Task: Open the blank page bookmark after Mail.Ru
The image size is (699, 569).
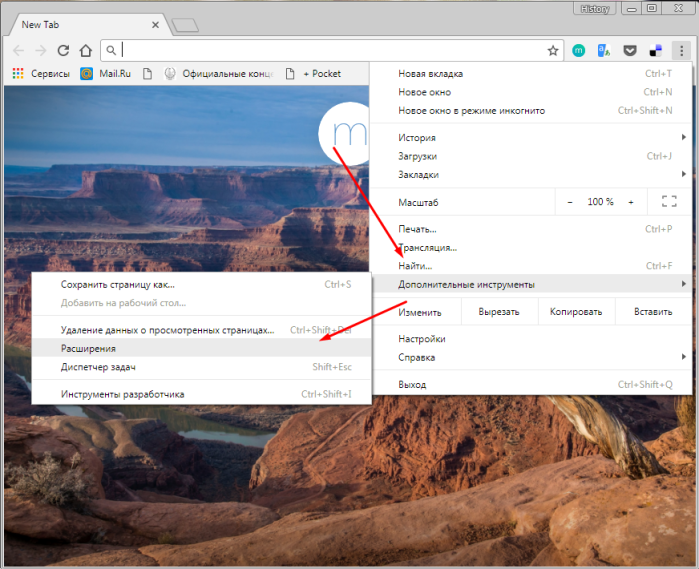Action: click(x=147, y=74)
